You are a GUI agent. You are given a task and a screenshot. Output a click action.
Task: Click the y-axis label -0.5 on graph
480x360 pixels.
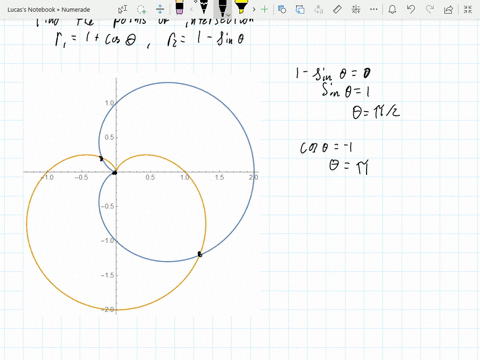107,206
